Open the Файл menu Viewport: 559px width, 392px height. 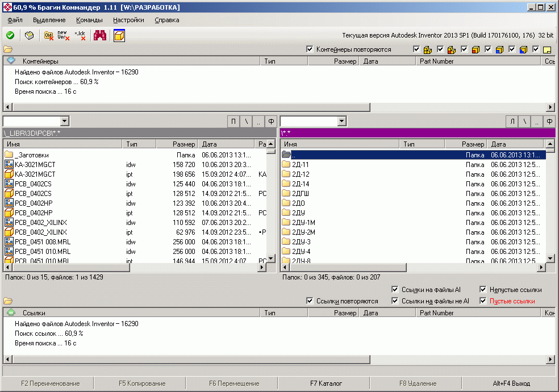pyautogui.click(x=15, y=20)
